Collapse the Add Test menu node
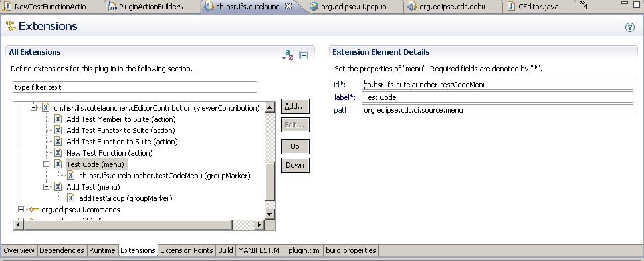 coord(47,187)
